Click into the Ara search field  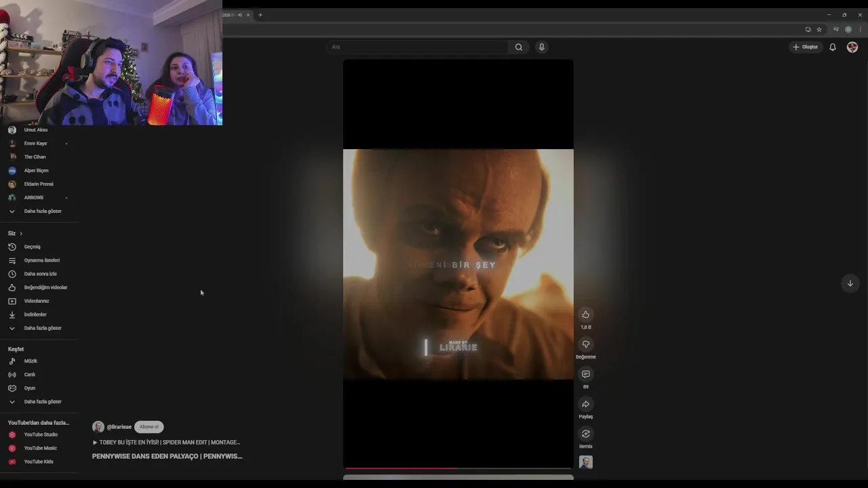coord(417,47)
